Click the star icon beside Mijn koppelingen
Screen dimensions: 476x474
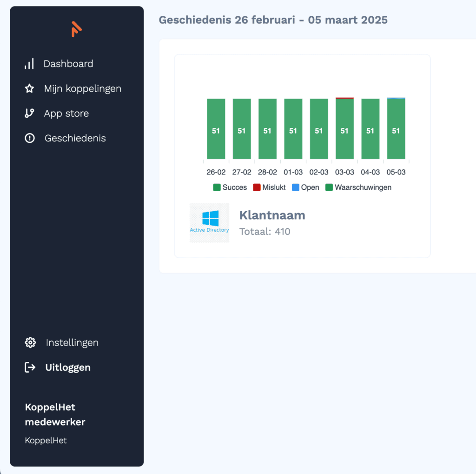[29, 88]
